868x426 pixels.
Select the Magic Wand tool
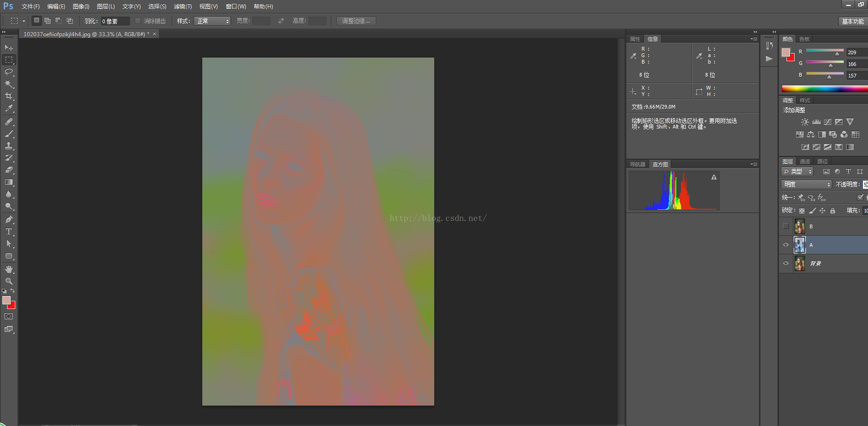click(9, 84)
